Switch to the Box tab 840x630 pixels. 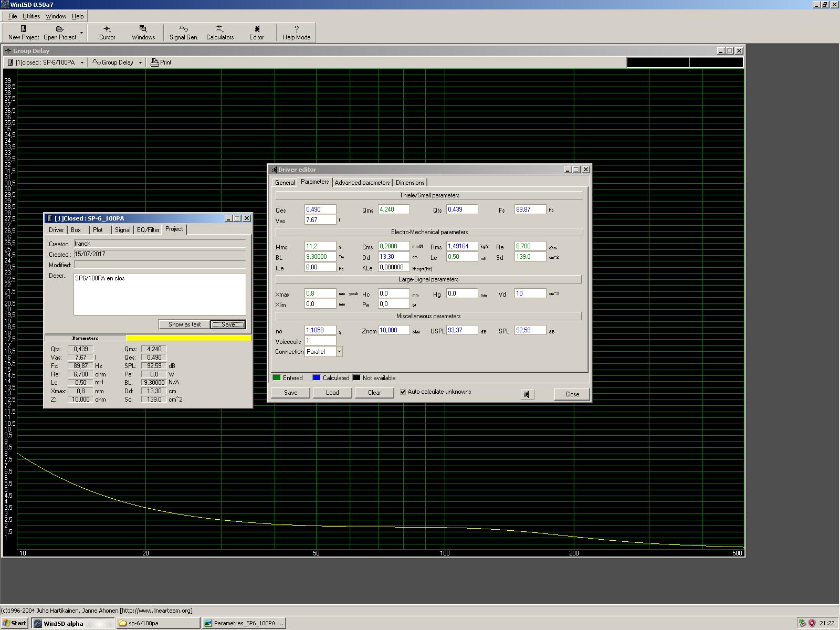[x=76, y=230]
